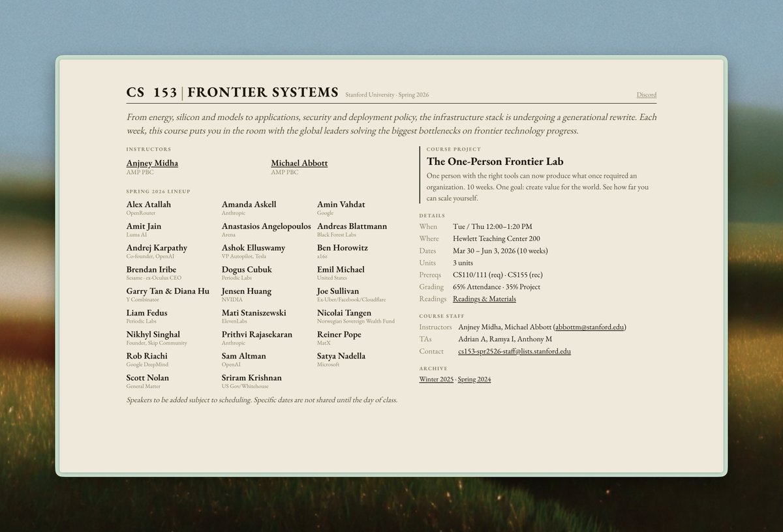Click VP Autopilot, Tesla affiliation text
Screen dimensions: 783x532
point(244,257)
